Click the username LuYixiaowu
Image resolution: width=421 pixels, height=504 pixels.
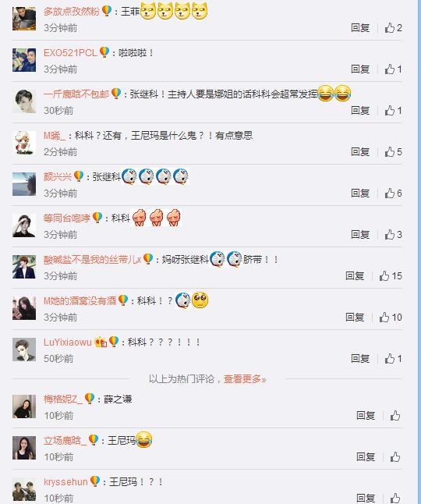point(67,343)
